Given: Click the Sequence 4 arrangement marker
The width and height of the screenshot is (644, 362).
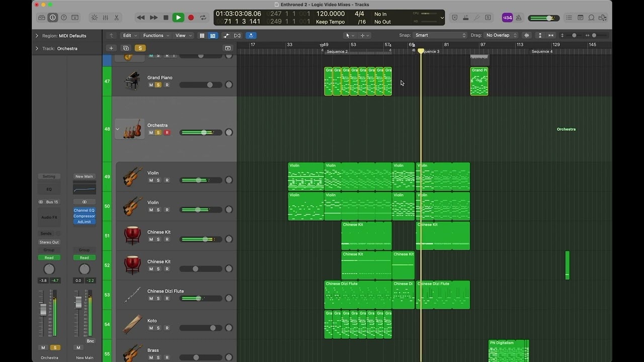Looking at the screenshot, I should click(x=542, y=51).
